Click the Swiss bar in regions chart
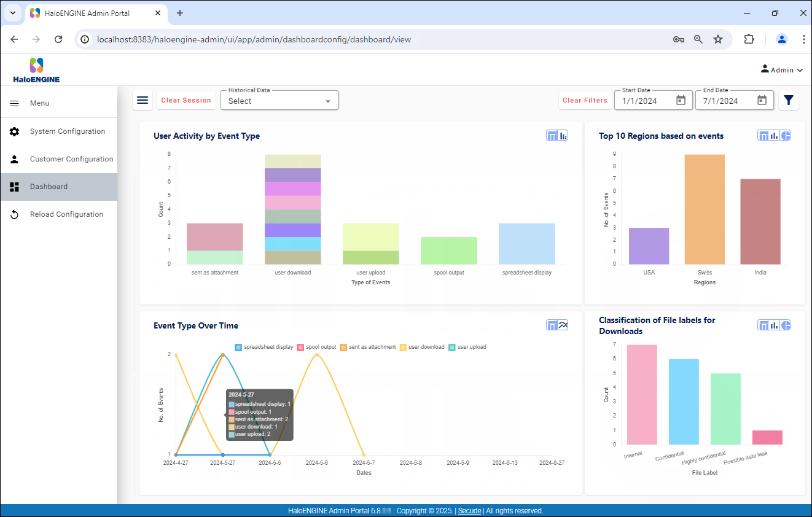The width and height of the screenshot is (812, 517). point(705,209)
